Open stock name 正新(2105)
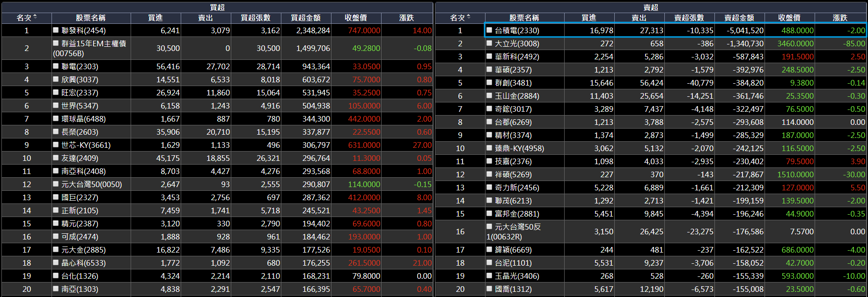 pos(80,210)
